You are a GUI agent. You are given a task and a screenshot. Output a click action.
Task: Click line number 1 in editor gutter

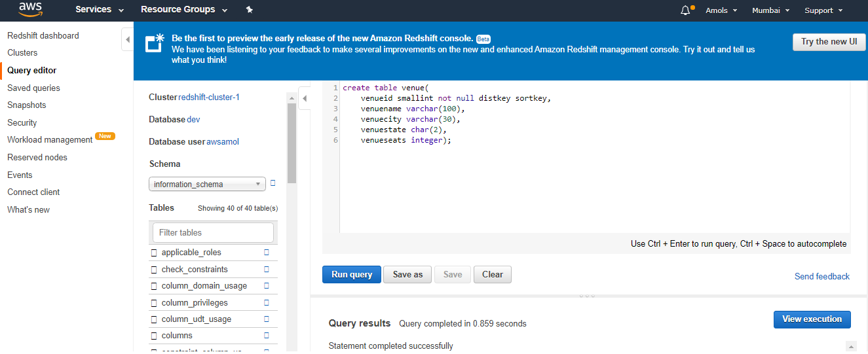click(335, 87)
